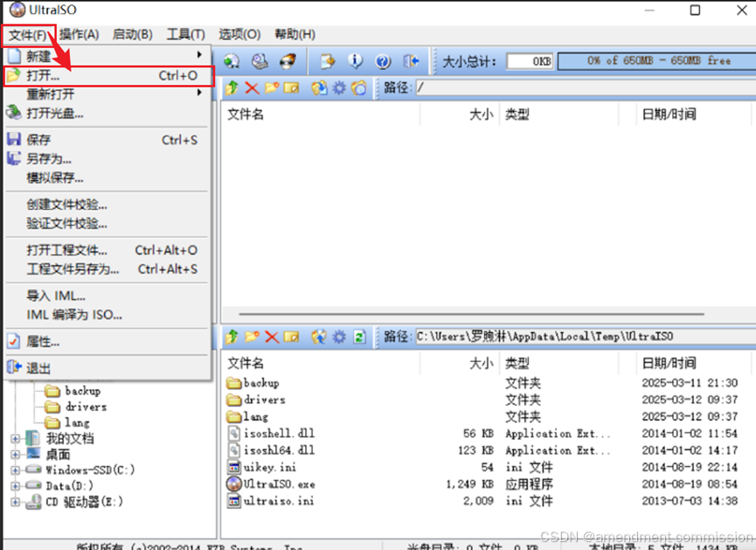Viewport: 756px width, 550px height.
Task: Click the add files to image icon in local pane
Action: coord(319,337)
